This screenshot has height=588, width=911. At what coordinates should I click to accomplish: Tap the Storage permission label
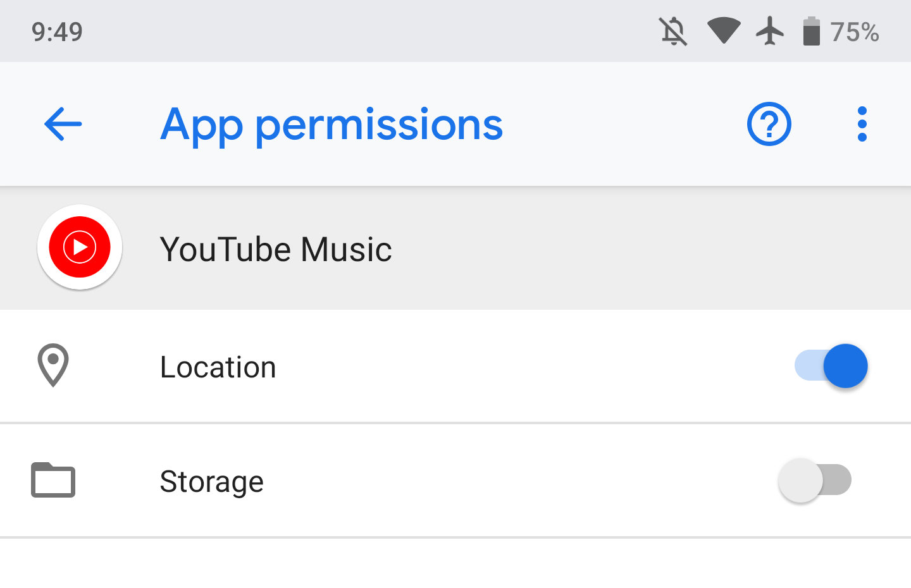212,482
